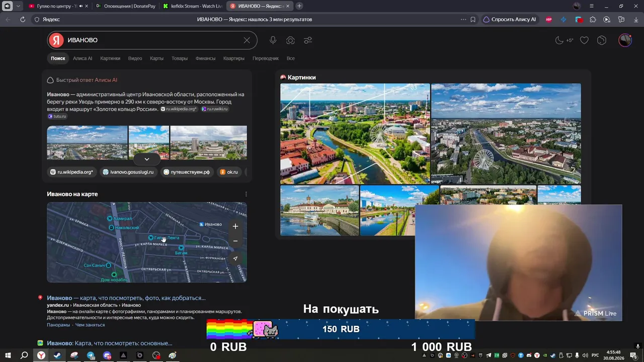Switch to the kefklix Stream browser tab

pyautogui.click(x=193, y=6)
